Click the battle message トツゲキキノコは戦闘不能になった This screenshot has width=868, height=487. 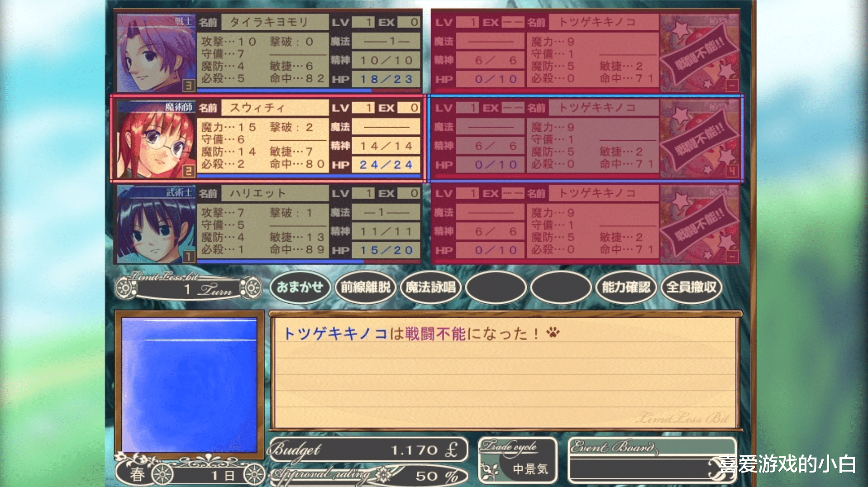click(411, 334)
